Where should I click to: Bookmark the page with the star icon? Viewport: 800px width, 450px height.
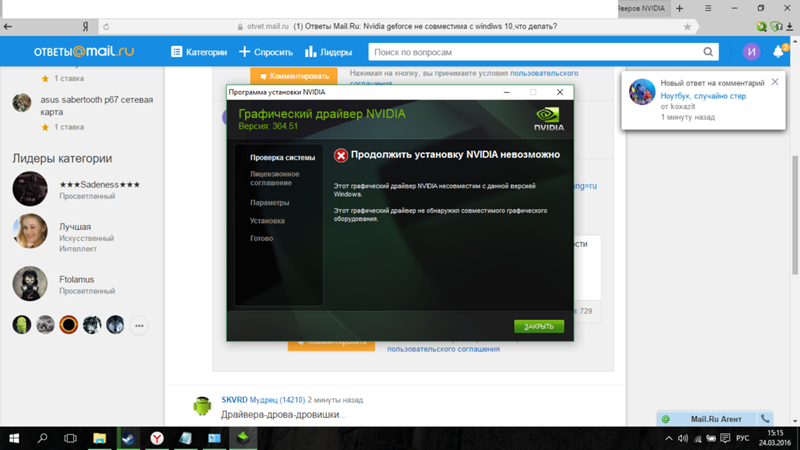(687, 27)
